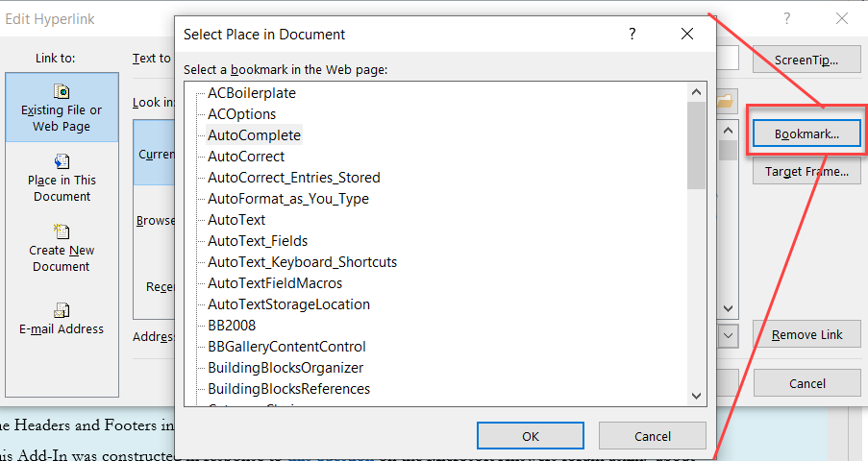This screenshot has width=868, height=461.
Task: Click Create New Document icon
Action: point(62,231)
